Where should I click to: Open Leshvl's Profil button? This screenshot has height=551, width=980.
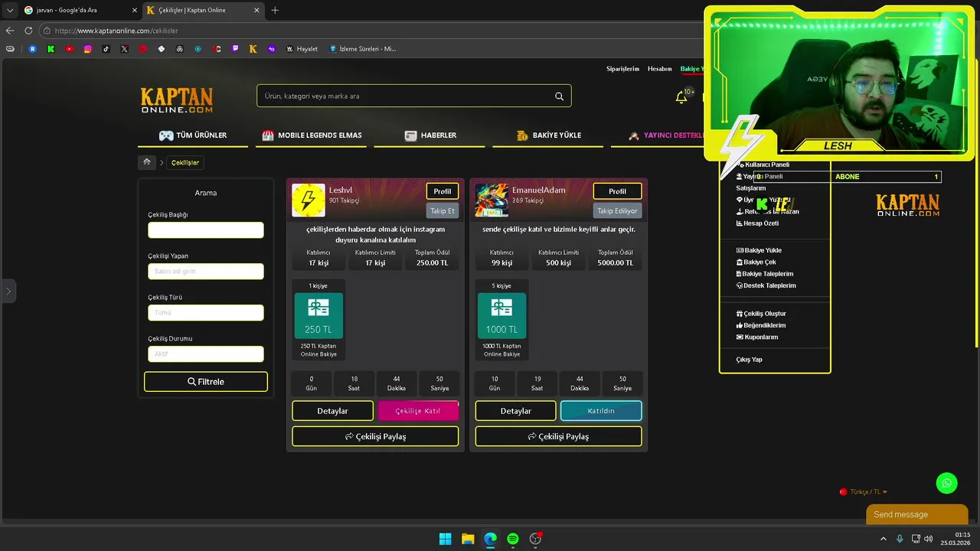click(x=443, y=191)
